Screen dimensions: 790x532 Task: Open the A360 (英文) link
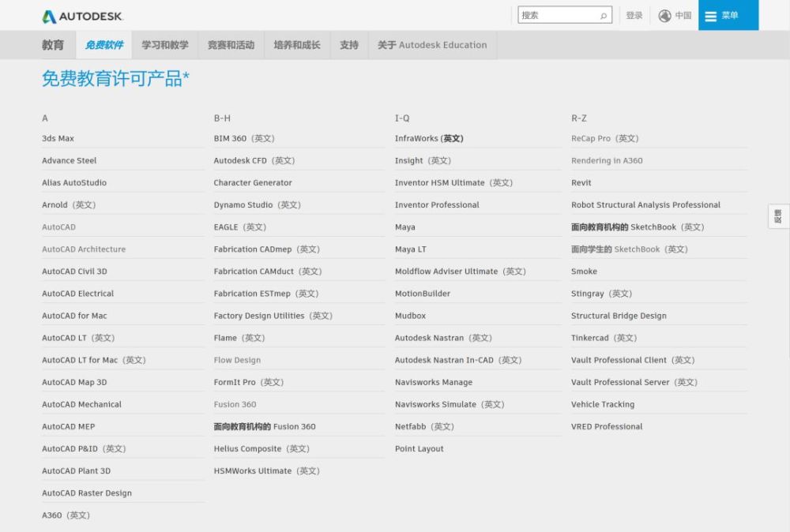[x=66, y=515]
